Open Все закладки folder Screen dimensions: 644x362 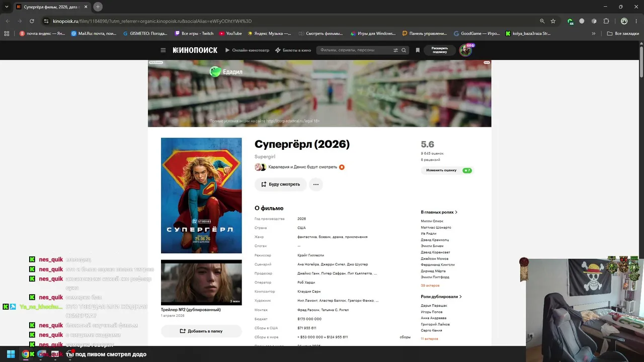coord(623,34)
